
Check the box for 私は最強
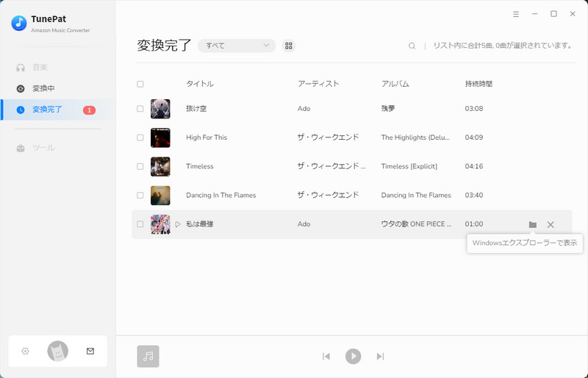tap(140, 224)
